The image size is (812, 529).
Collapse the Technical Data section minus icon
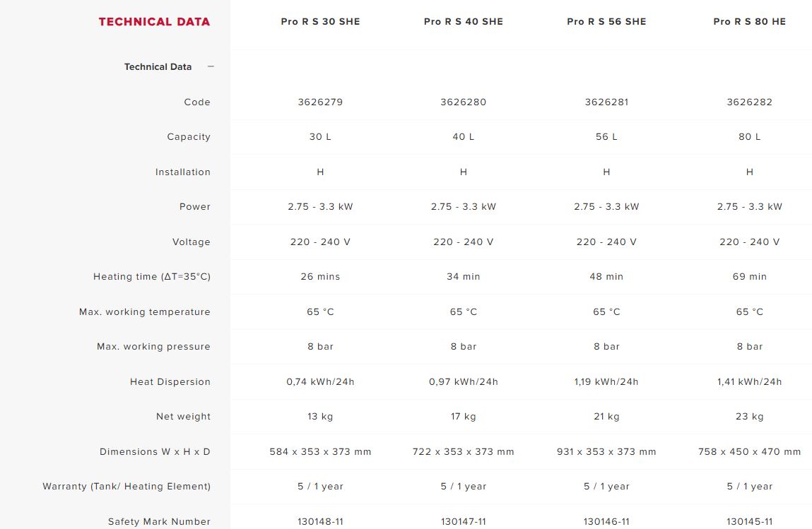click(211, 66)
